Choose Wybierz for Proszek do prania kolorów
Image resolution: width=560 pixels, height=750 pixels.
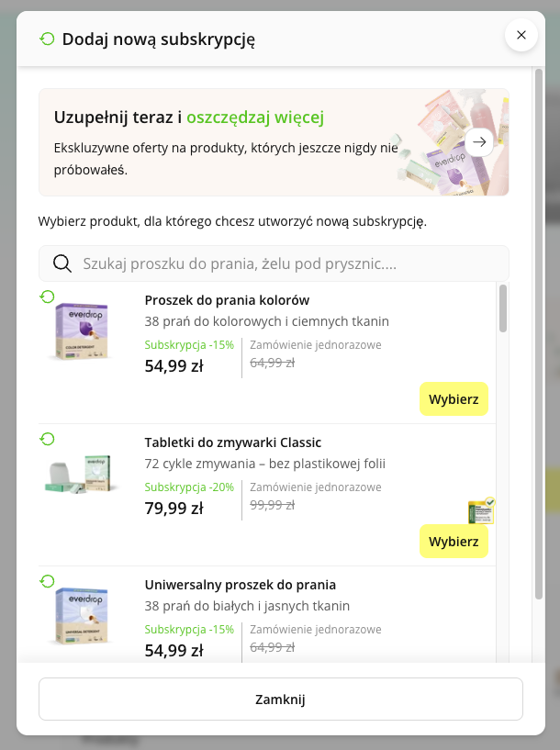[454, 399]
